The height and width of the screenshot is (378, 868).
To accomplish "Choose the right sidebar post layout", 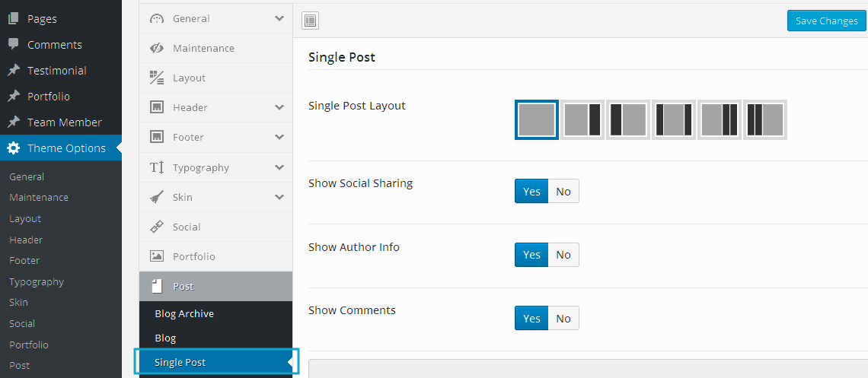I will click(x=582, y=120).
